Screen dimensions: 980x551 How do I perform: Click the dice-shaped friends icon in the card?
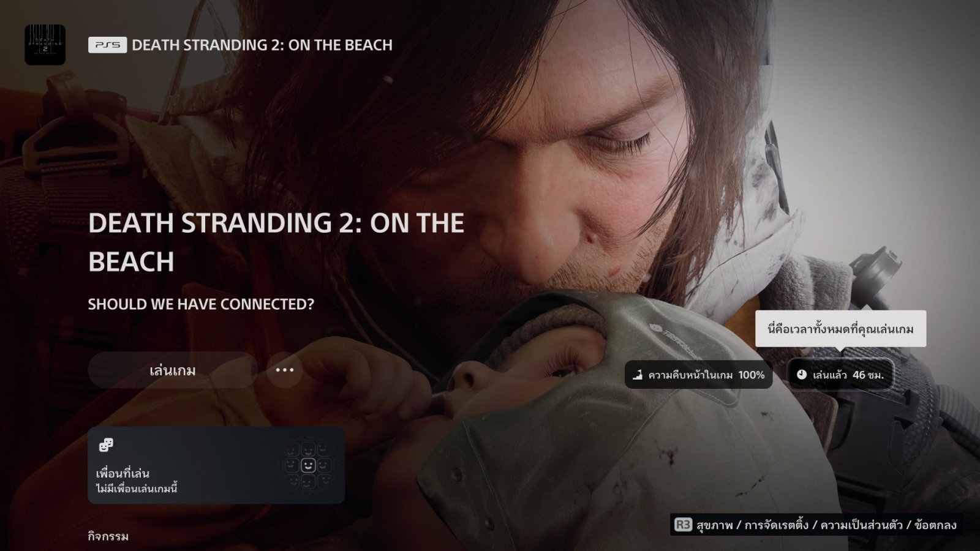point(106,445)
